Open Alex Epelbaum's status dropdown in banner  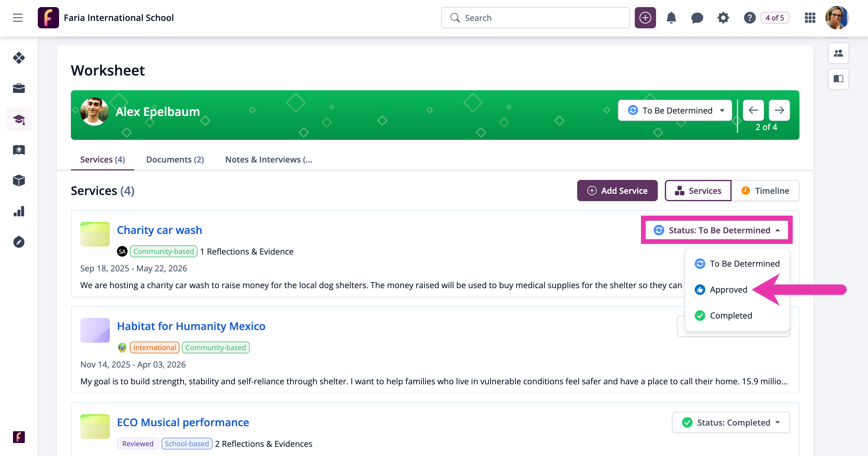point(675,110)
